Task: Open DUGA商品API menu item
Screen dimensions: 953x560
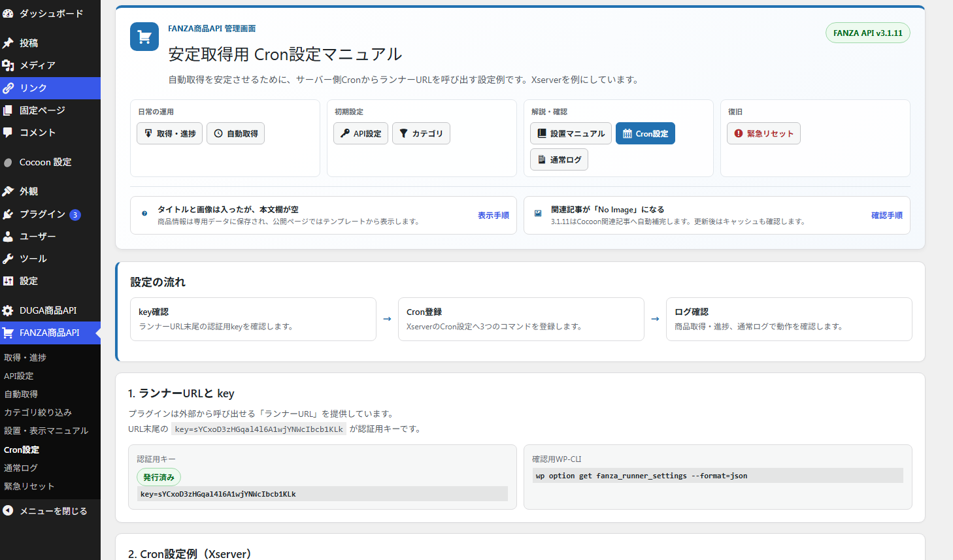Action: click(x=50, y=310)
